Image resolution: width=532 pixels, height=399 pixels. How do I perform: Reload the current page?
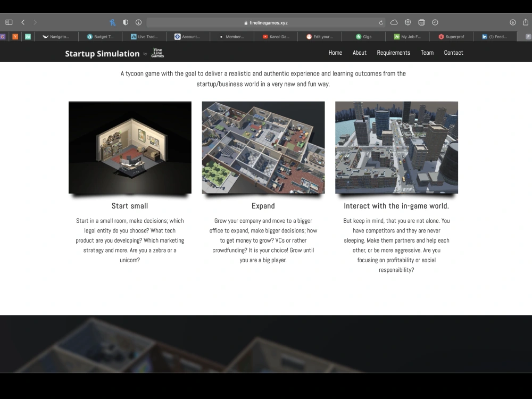pos(381,23)
